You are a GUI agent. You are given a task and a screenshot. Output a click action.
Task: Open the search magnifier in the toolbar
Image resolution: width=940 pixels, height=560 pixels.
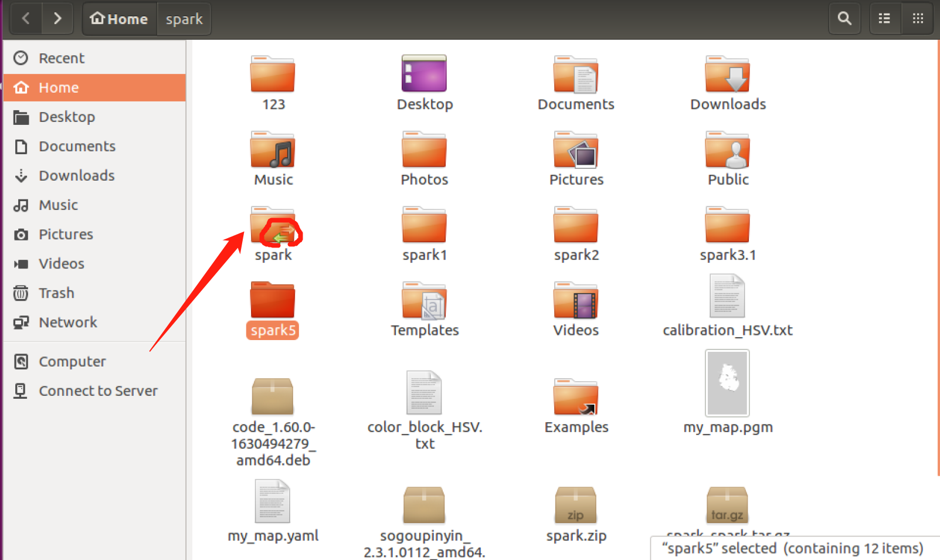[x=844, y=19]
